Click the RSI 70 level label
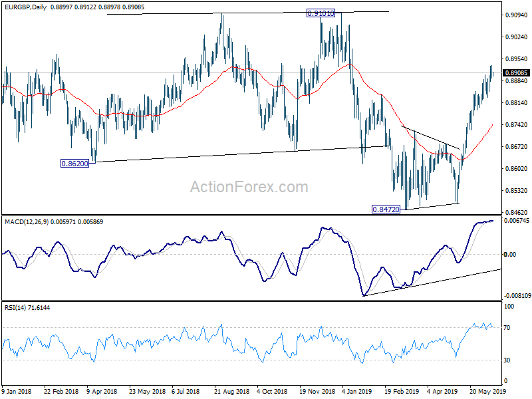532x399 pixels. [507, 328]
